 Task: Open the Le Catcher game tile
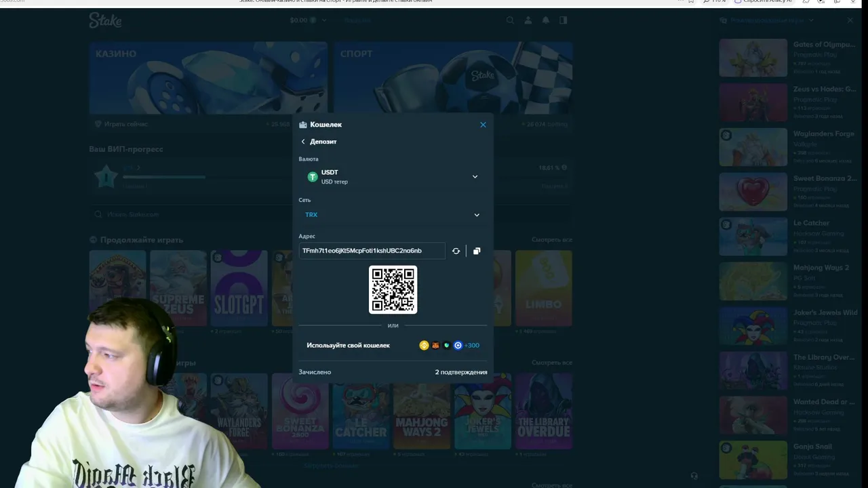361,411
